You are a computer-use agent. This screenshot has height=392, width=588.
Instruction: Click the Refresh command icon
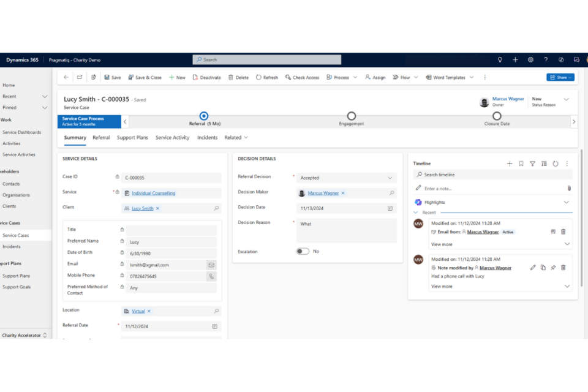(259, 78)
